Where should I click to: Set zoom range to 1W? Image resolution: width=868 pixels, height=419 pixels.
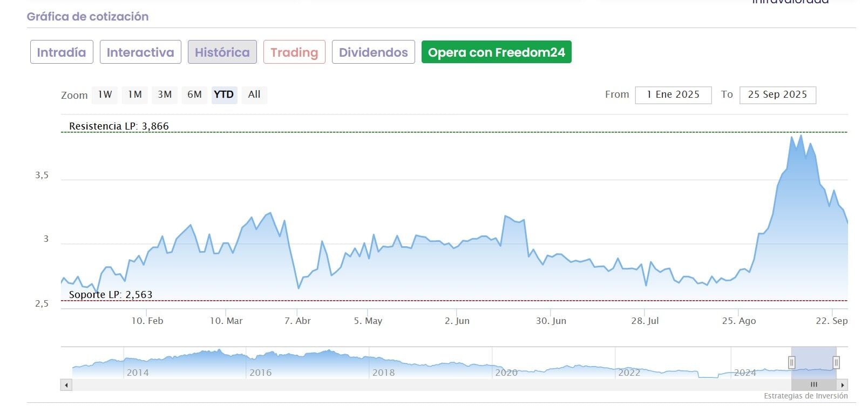pyautogui.click(x=105, y=94)
